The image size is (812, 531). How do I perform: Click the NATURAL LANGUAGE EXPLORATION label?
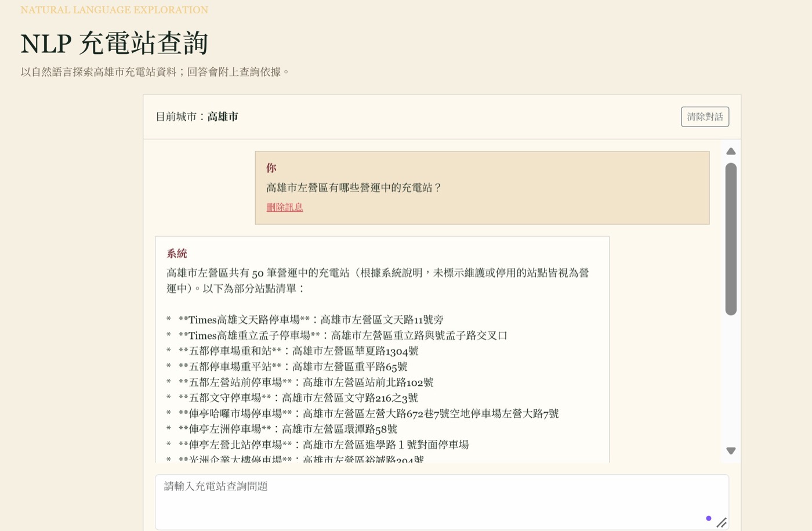(x=114, y=10)
